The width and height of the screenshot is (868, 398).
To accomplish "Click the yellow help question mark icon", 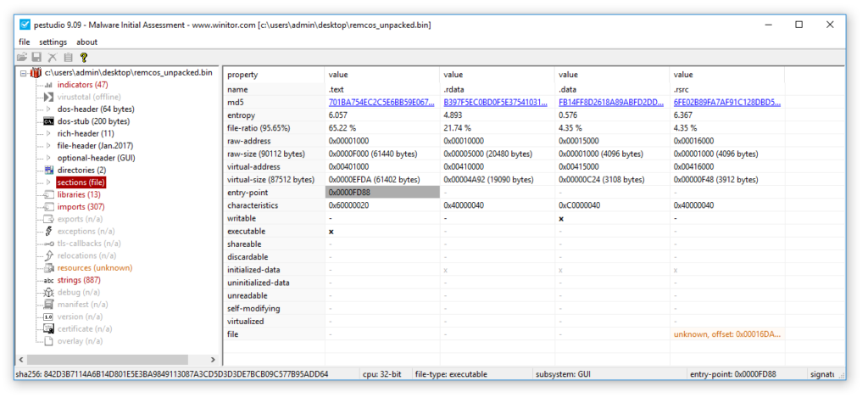I will [84, 58].
